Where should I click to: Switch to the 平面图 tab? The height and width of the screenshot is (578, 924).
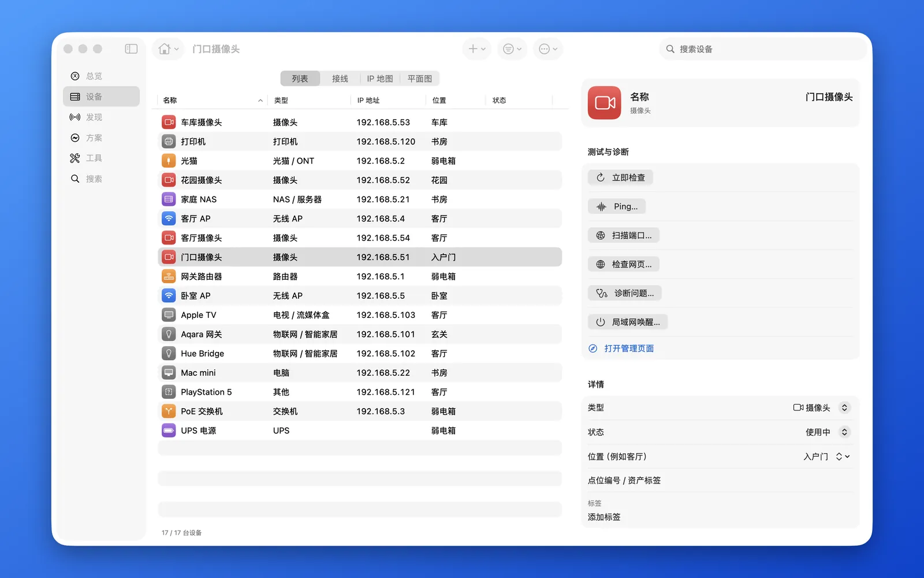[x=420, y=79]
